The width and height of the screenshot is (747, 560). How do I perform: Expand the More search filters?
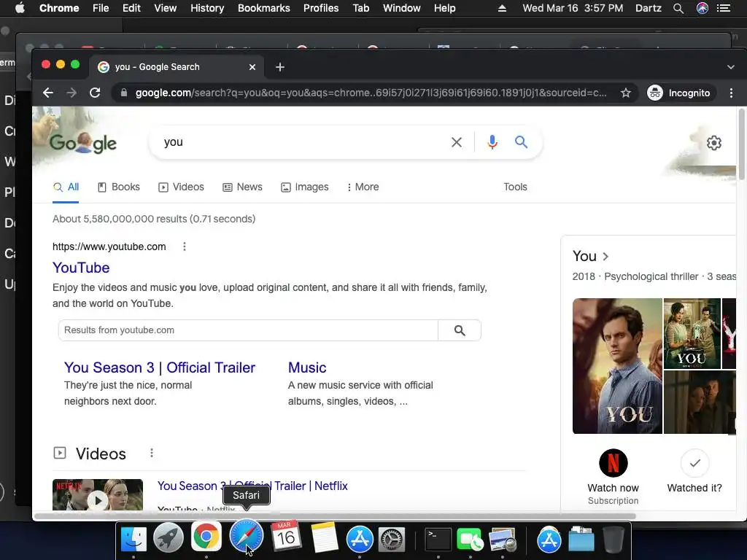(x=363, y=187)
